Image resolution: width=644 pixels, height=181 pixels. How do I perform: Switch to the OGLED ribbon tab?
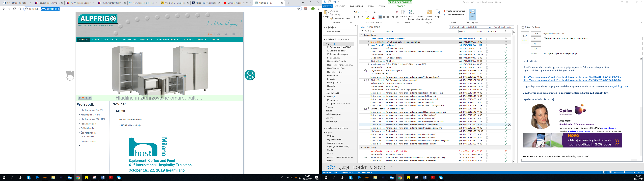tap(382, 6)
